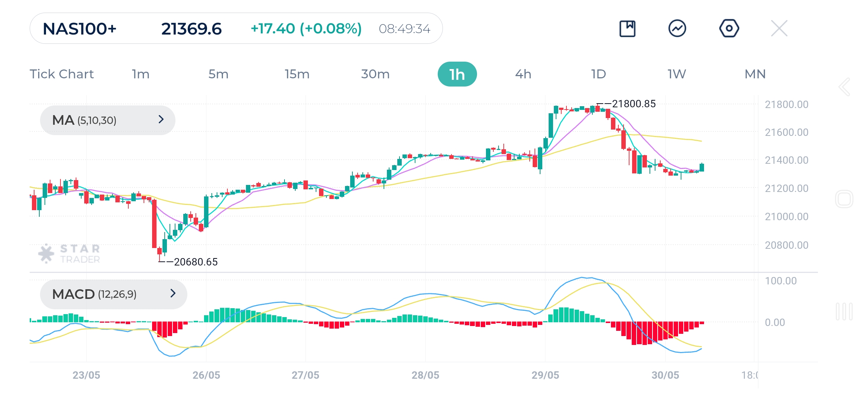Select the monthly MN timeframe

754,74
